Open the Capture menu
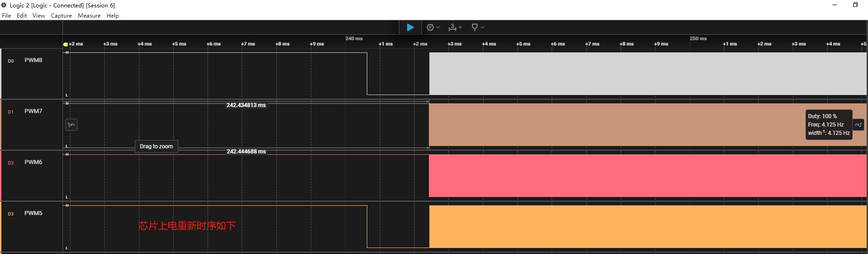868x254 pixels. pos(61,15)
